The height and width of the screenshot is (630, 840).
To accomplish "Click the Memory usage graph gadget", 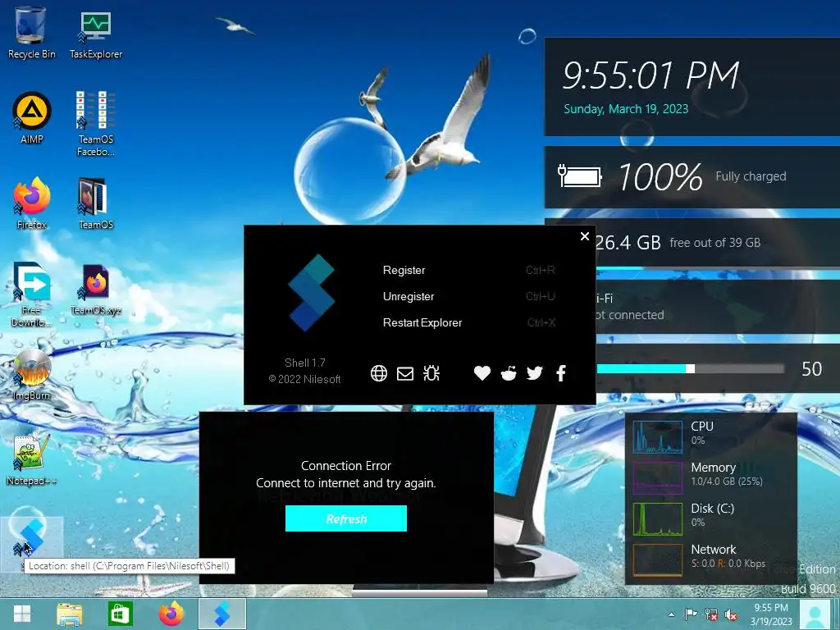I will click(657, 478).
